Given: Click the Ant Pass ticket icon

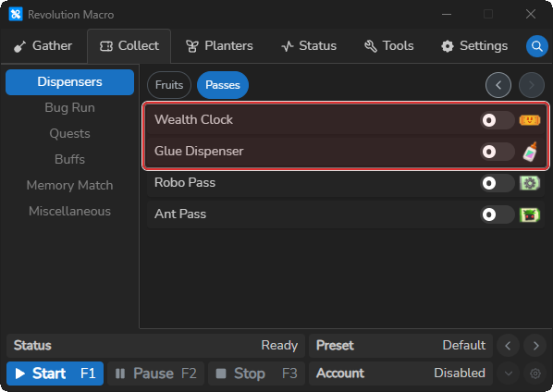Looking at the screenshot, I should [x=530, y=214].
